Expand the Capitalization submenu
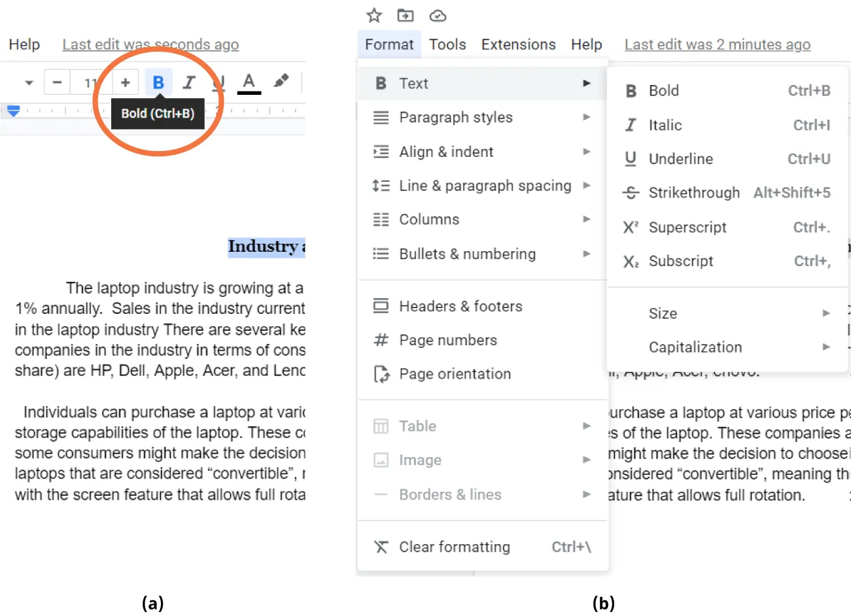Screen dimensions: 851x616 point(695,347)
